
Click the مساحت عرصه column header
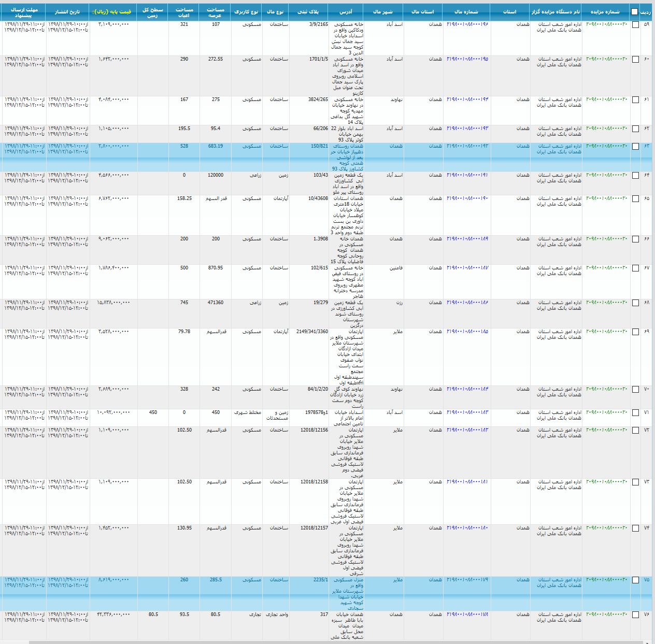tap(216, 12)
